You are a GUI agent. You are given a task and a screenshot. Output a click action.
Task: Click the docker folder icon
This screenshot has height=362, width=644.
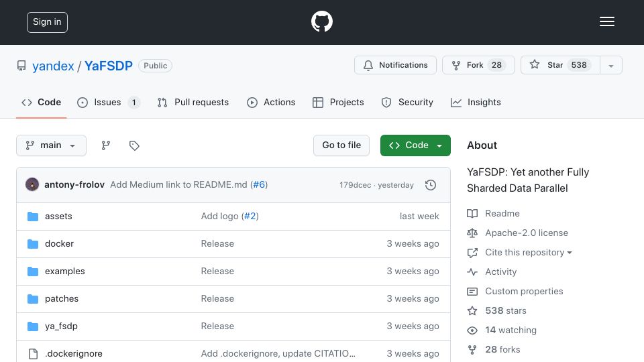[33, 244]
